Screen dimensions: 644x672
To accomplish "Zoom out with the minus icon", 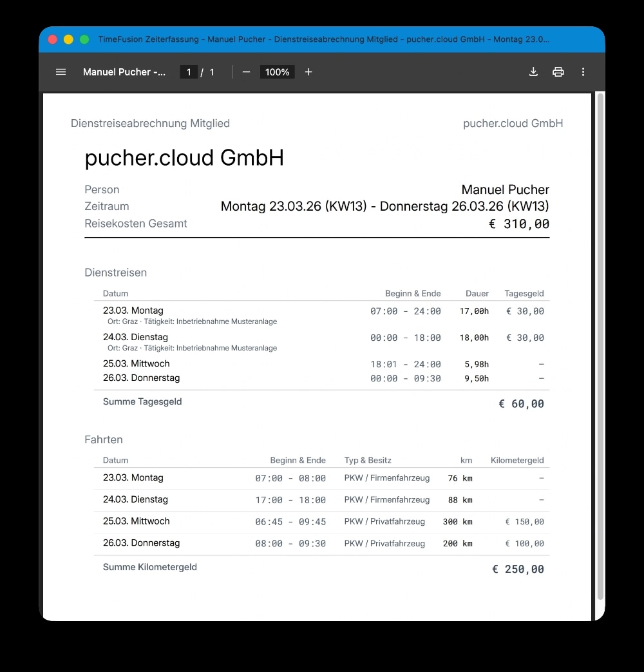I will pyautogui.click(x=246, y=72).
